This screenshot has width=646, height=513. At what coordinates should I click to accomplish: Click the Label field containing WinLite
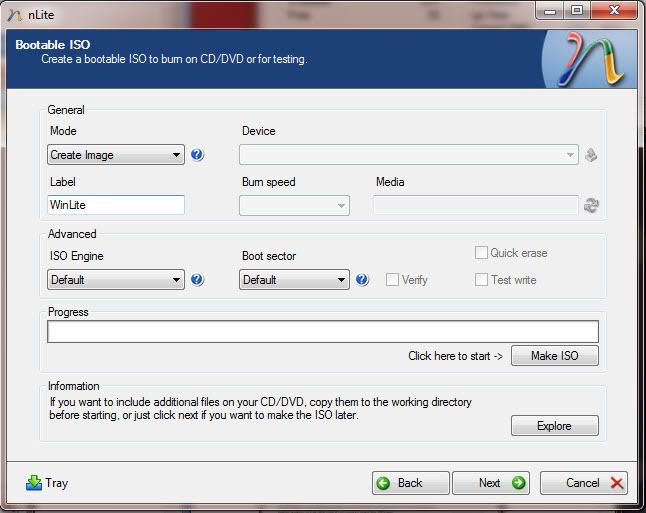(x=116, y=205)
